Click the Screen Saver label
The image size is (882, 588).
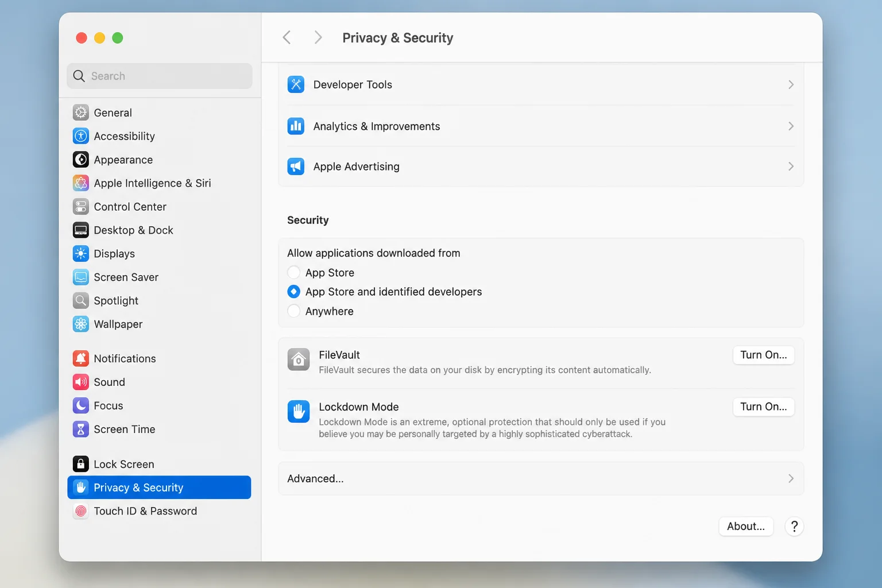pos(126,277)
